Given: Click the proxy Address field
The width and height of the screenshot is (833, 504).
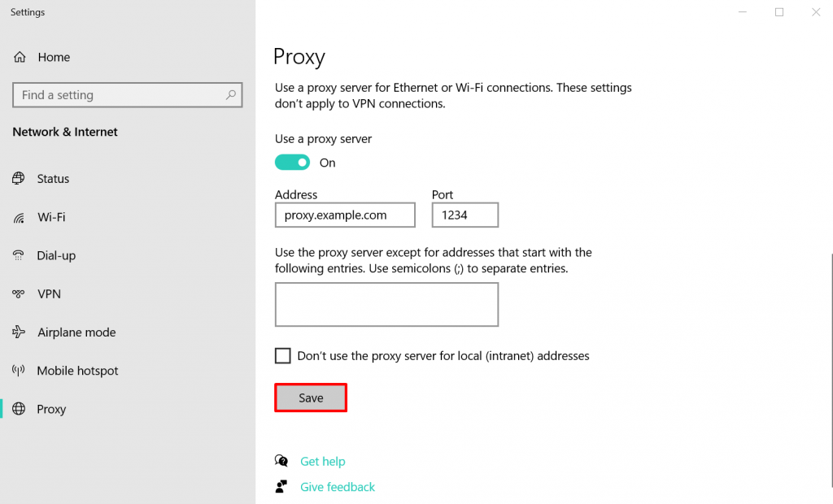Looking at the screenshot, I should (345, 215).
